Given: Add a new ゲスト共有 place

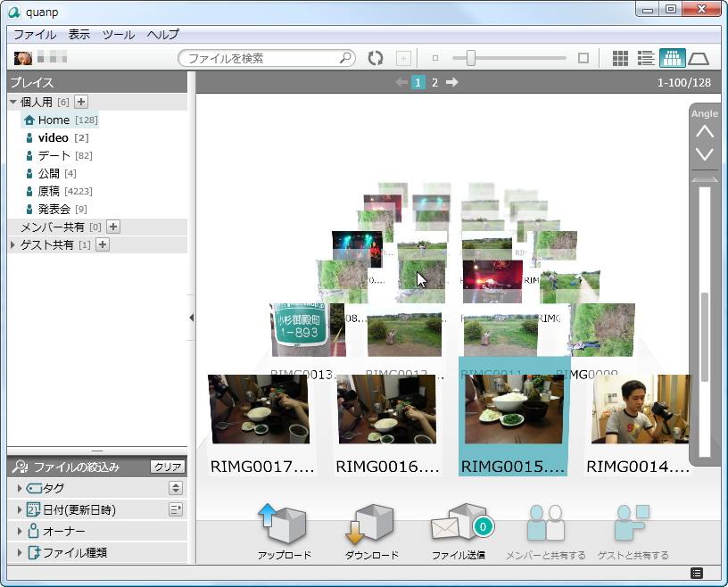Looking at the screenshot, I should pos(103,244).
